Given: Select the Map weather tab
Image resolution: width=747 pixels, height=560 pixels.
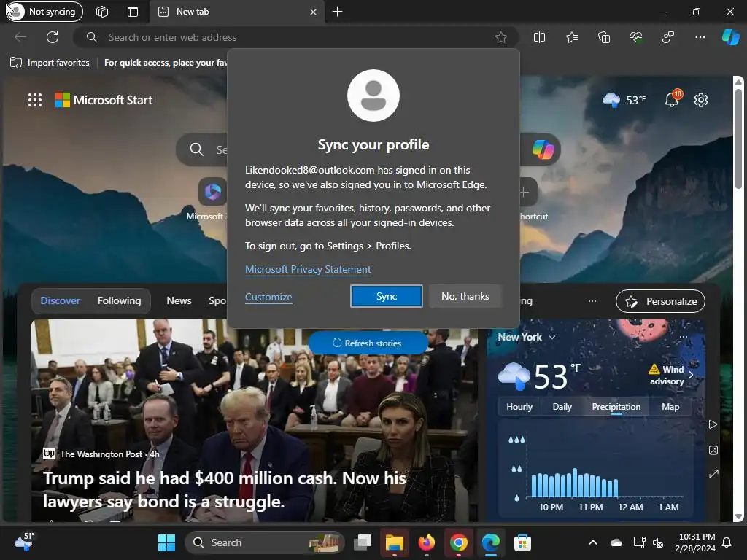Looking at the screenshot, I should tap(670, 407).
